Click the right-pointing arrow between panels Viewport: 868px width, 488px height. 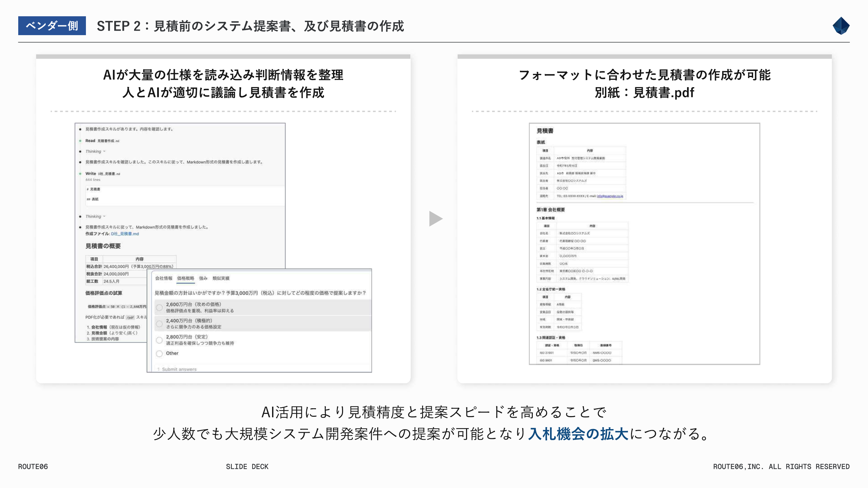(x=436, y=219)
